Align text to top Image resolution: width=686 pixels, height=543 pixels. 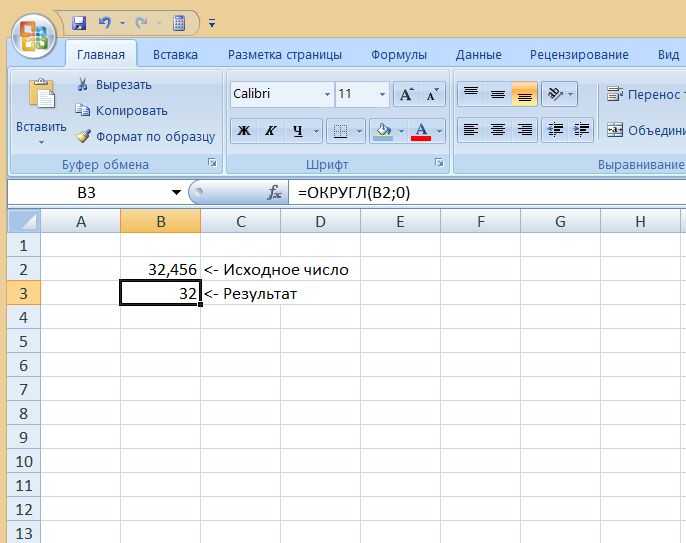pyautogui.click(x=471, y=94)
